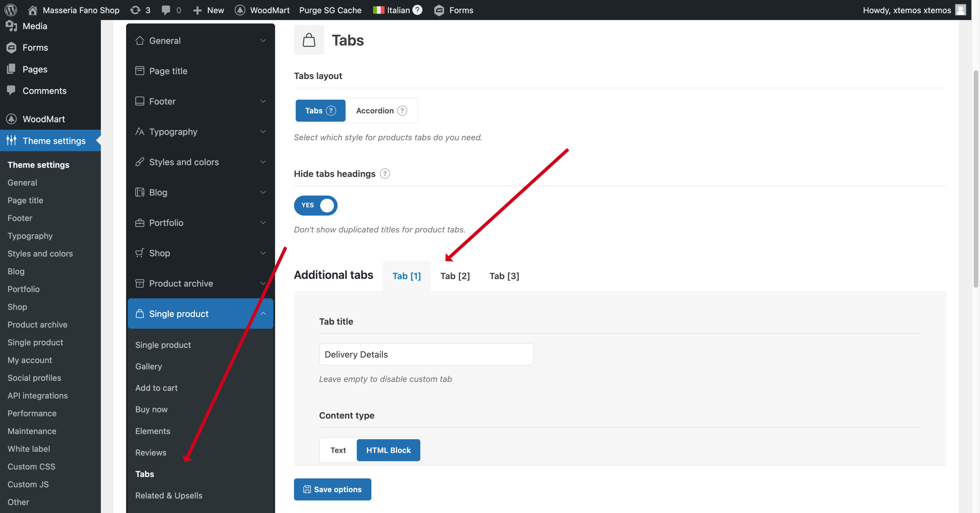Click the help icon beside Italian
980x513 pixels.
[417, 10]
